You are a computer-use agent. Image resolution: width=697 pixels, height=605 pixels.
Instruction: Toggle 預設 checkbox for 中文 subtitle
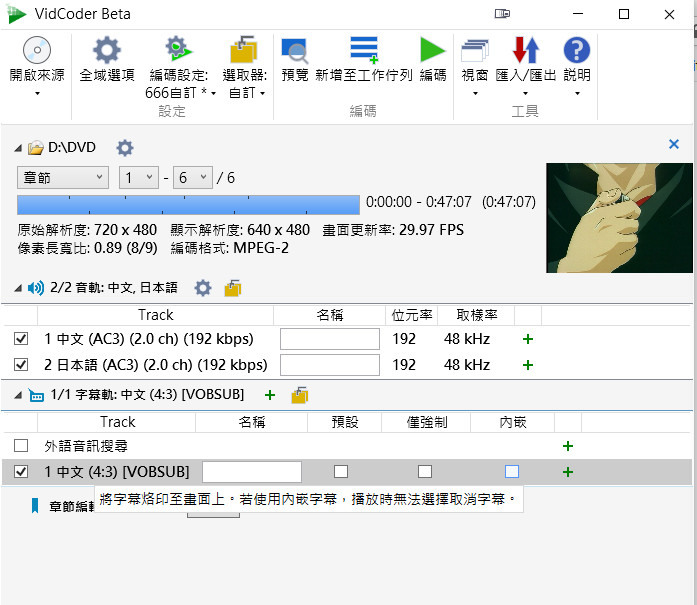pos(341,471)
